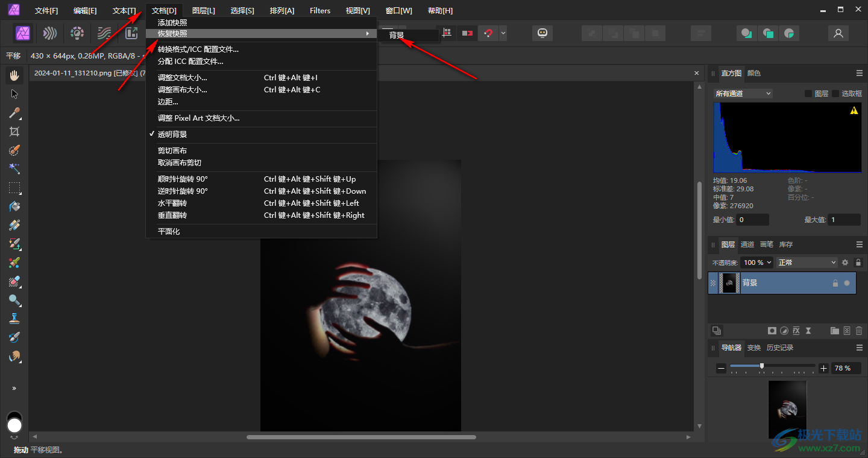868x458 pixels.
Task: Select the Crop tool in left toolbar
Action: [14, 132]
